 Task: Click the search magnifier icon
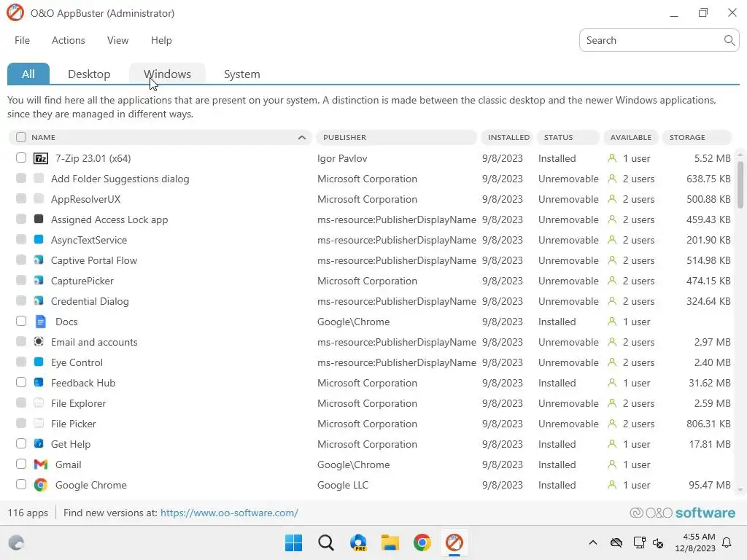pos(729,41)
